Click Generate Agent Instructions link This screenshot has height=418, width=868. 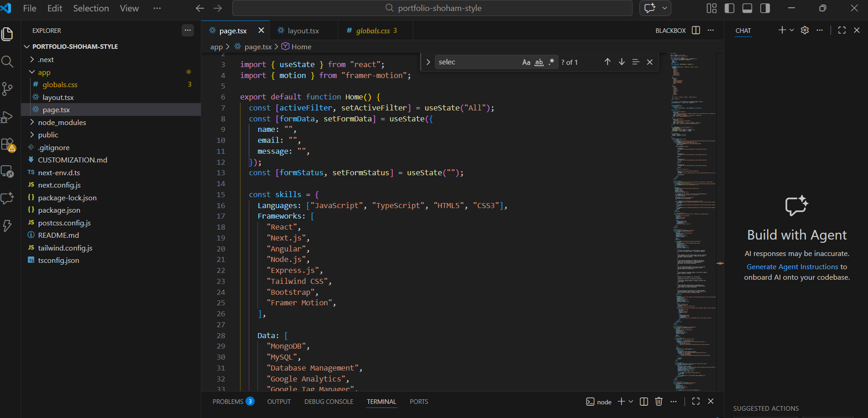pyautogui.click(x=792, y=266)
